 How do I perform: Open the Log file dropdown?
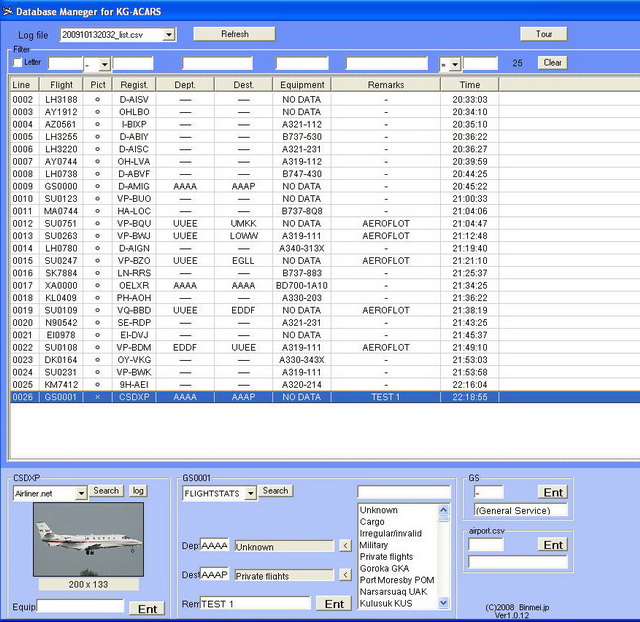168,35
